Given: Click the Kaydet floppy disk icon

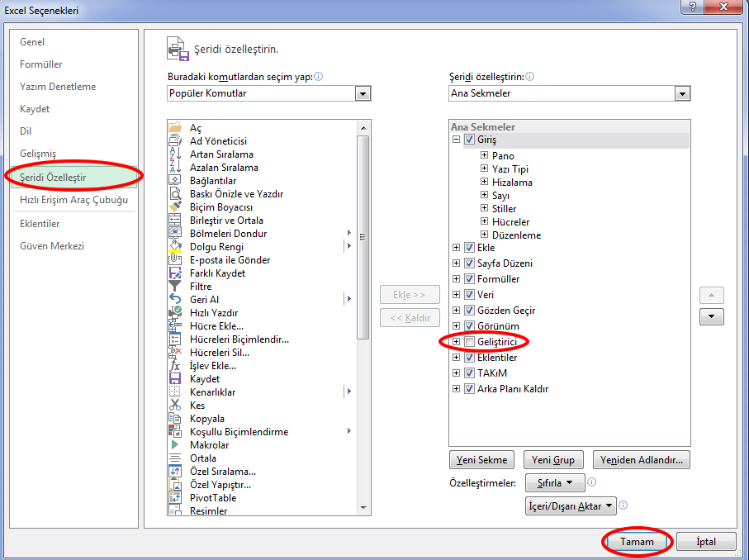Looking at the screenshot, I should click(175, 378).
